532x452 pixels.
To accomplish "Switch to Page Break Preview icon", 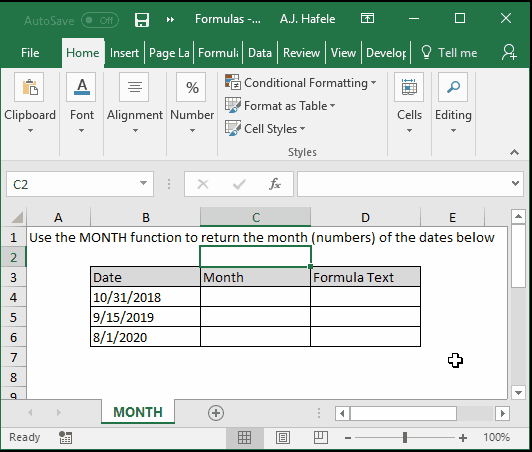I will coord(320,437).
